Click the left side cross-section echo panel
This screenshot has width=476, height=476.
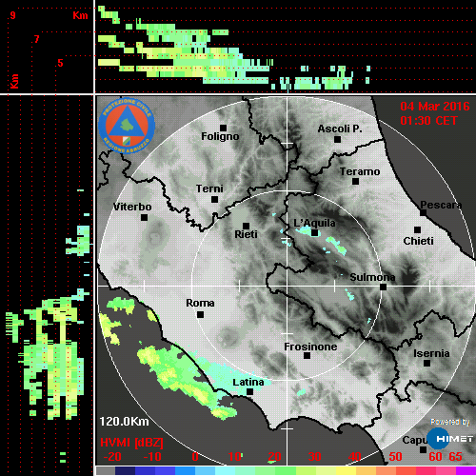pyautogui.click(x=47, y=286)
